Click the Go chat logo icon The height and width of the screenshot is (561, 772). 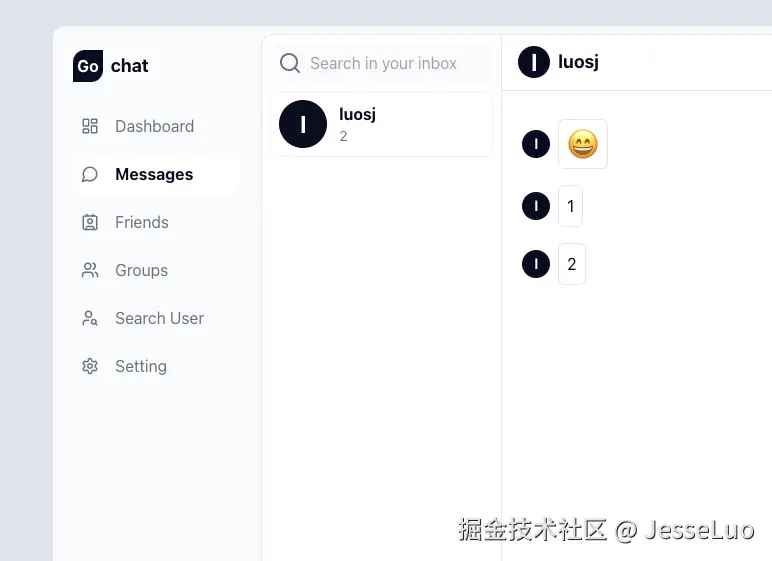tap(88, 66)
